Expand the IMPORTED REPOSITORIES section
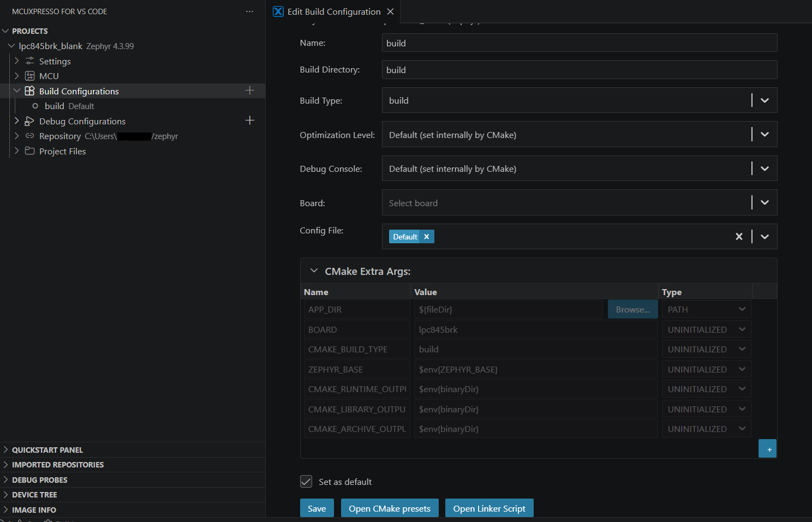This screenshot has height=522, width=812. [133, 465]
